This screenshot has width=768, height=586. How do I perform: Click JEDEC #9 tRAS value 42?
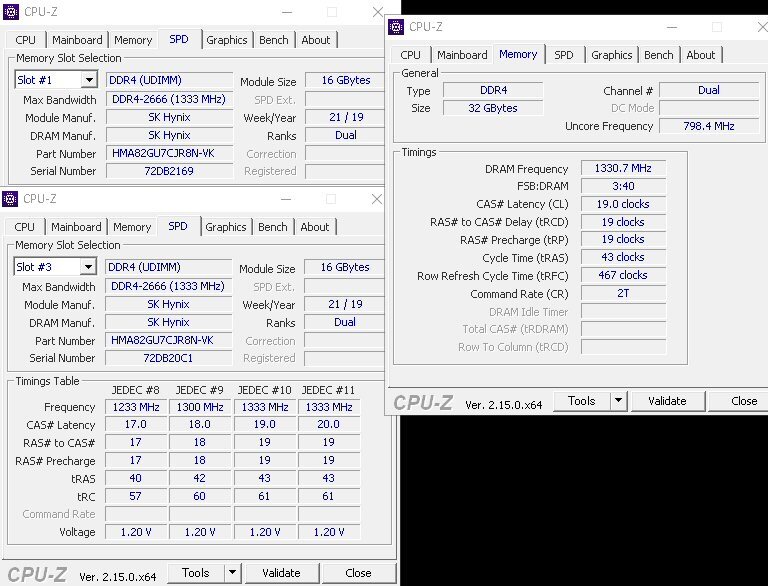point(200,478)
